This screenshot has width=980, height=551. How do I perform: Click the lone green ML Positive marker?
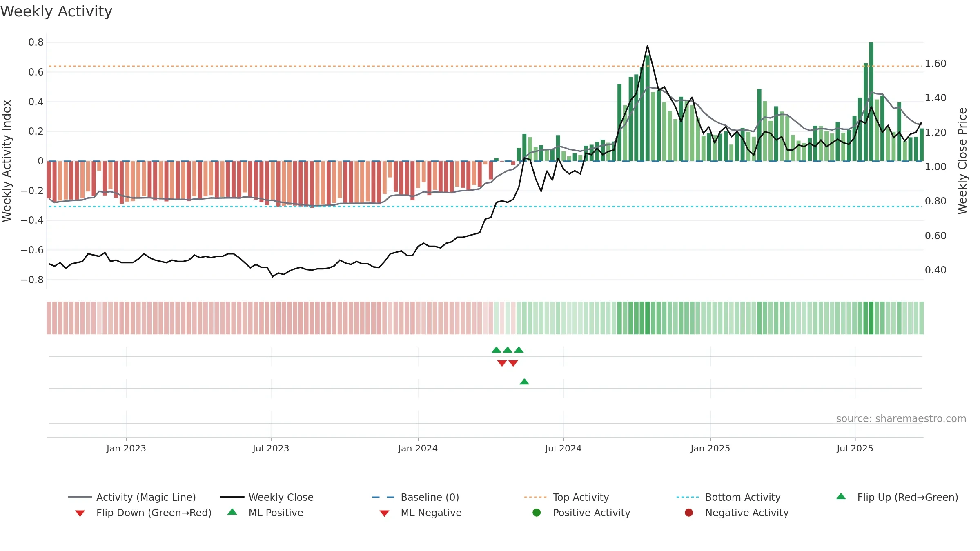point(524,382)
